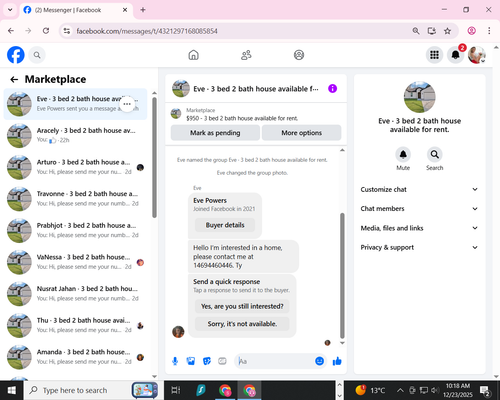
Task: Open the emoji picker in message box
Action: point(319,361)
